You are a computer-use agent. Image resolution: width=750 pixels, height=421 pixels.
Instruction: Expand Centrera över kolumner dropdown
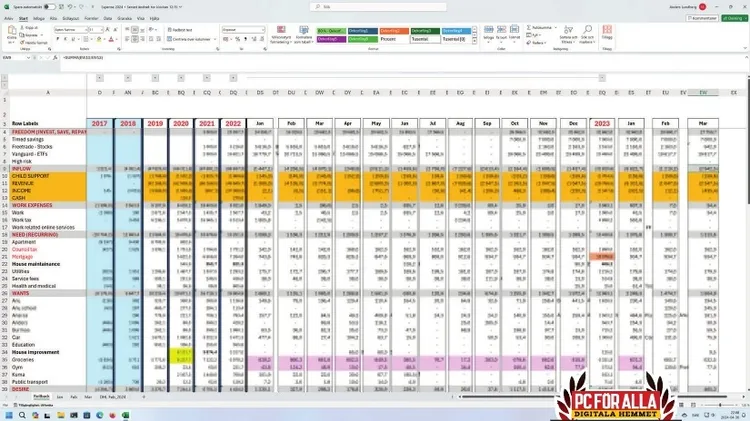click(213, 39)
